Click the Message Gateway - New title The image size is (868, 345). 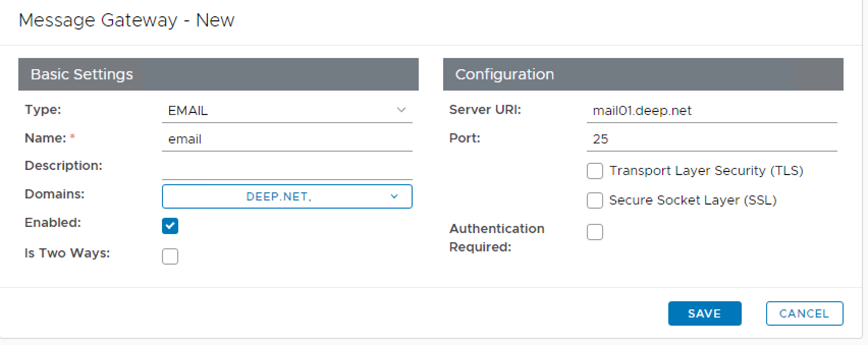126,20
